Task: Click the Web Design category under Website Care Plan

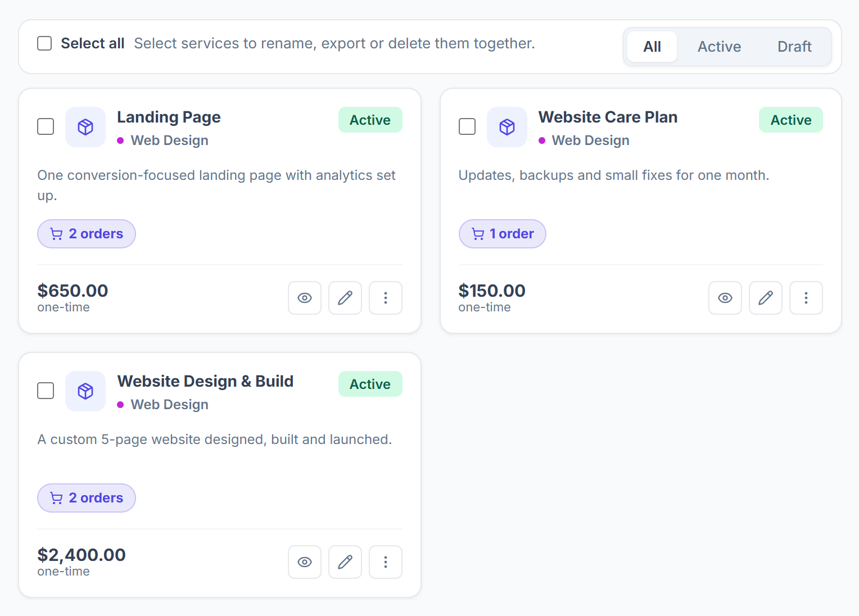Action: 591,141
